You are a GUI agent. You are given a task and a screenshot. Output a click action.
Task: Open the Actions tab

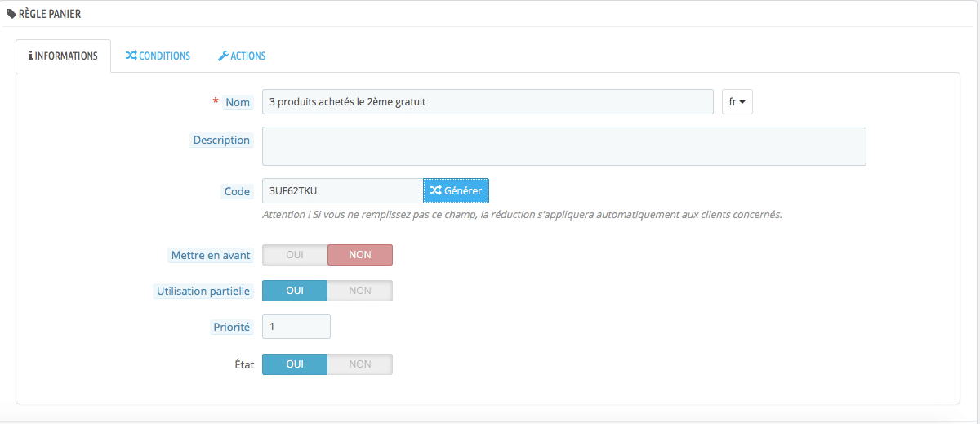pos(242,56)
